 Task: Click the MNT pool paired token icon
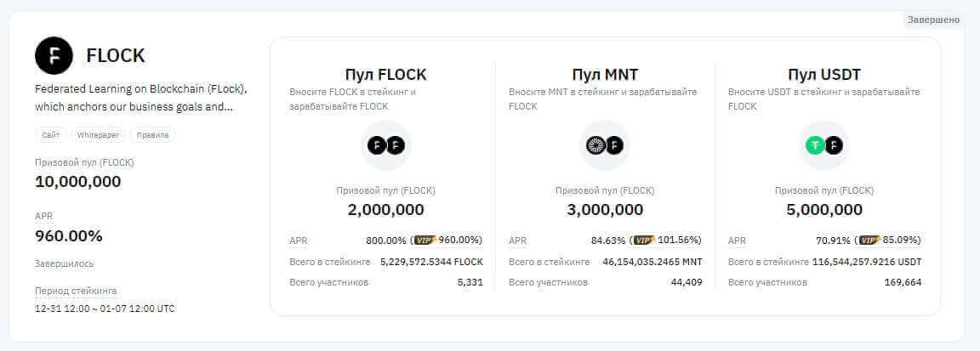[605, 145]
